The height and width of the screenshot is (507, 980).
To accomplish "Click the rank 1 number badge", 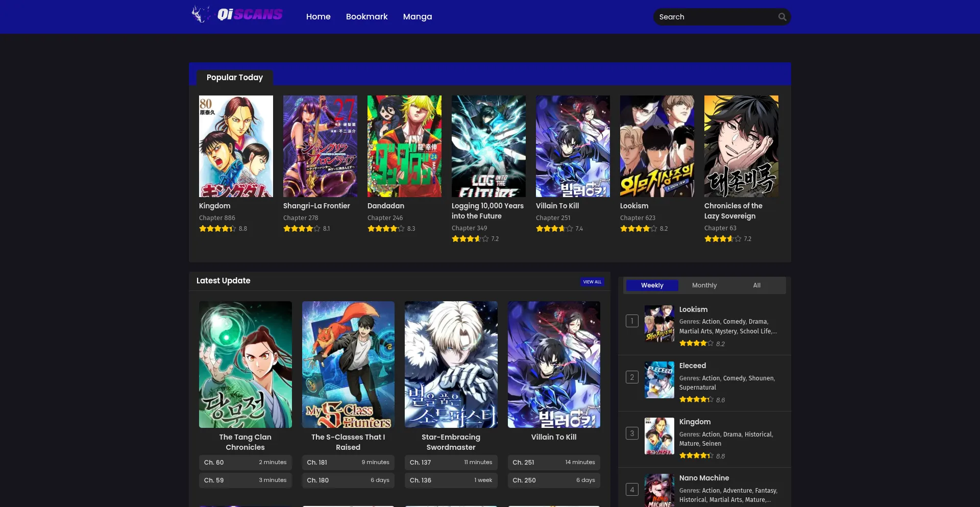I will [632, 321].
